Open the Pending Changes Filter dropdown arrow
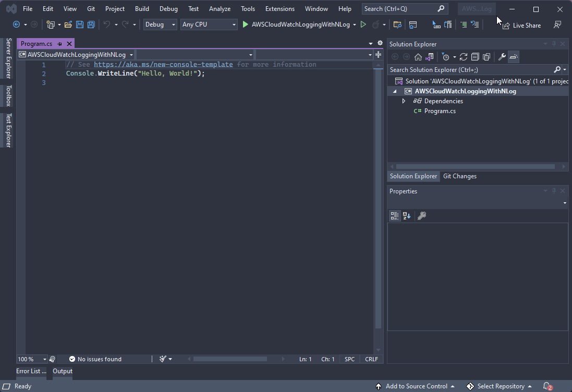The image size is (572, 392). [x=455, y=57]
